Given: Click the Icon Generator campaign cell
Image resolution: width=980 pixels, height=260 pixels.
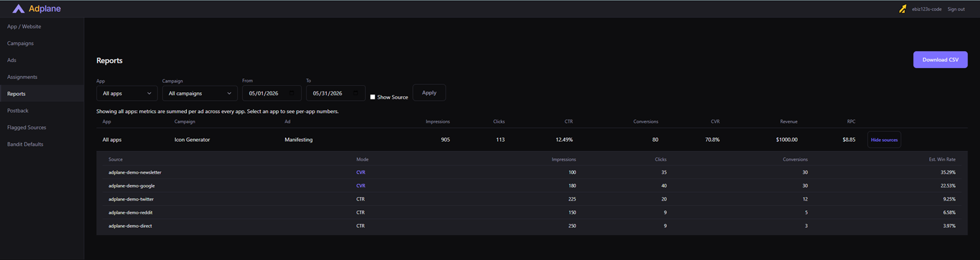Looking at the screenshot, I should pos(192,140).
